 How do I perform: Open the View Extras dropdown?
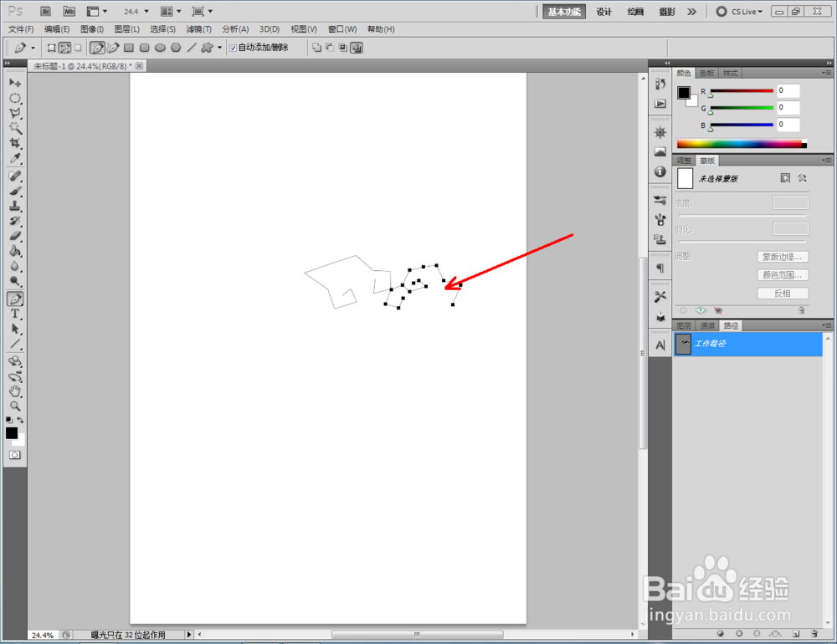click(x=97, y=11)
